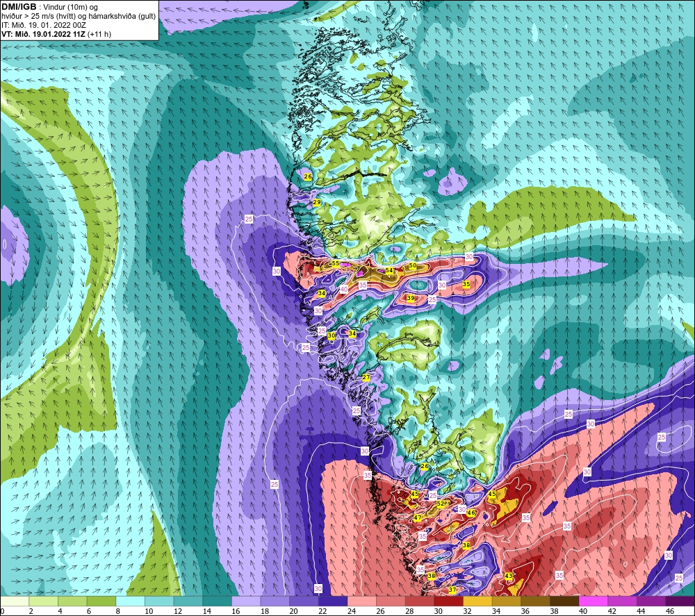Select the yellow gust label 43
The height and width of the screenshot is (616, 695).
click(x=509, y=576)
